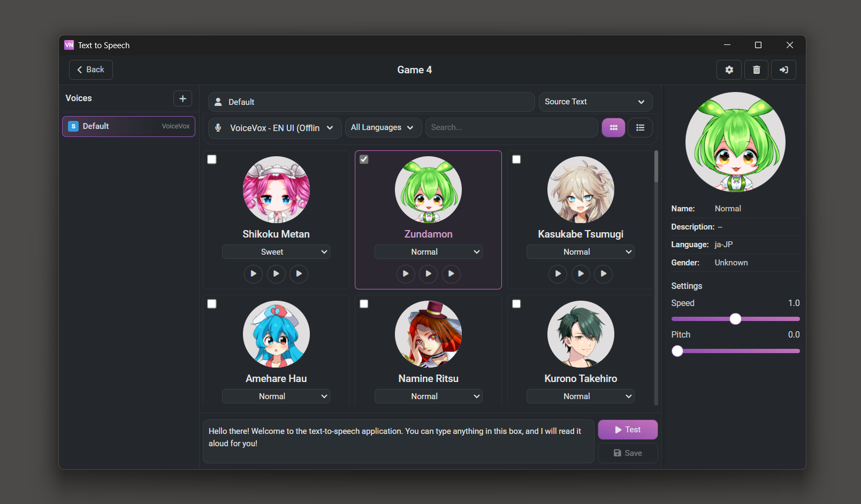Uncheck the Zundamon voice checkbox
Viewport: 861px width, 504px height.
click(x=364, y=159)
